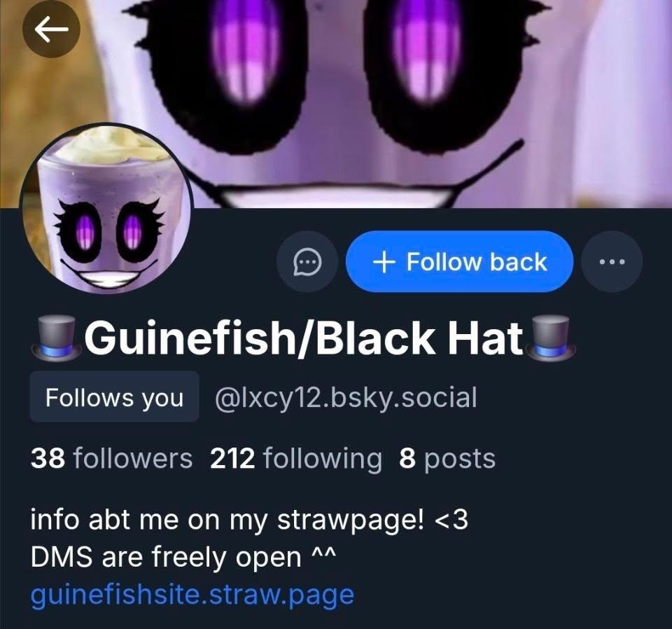Open the three-dot more options menu
Image resolution: width=672 pixels, height=629 pixels.
coord(612,261)
